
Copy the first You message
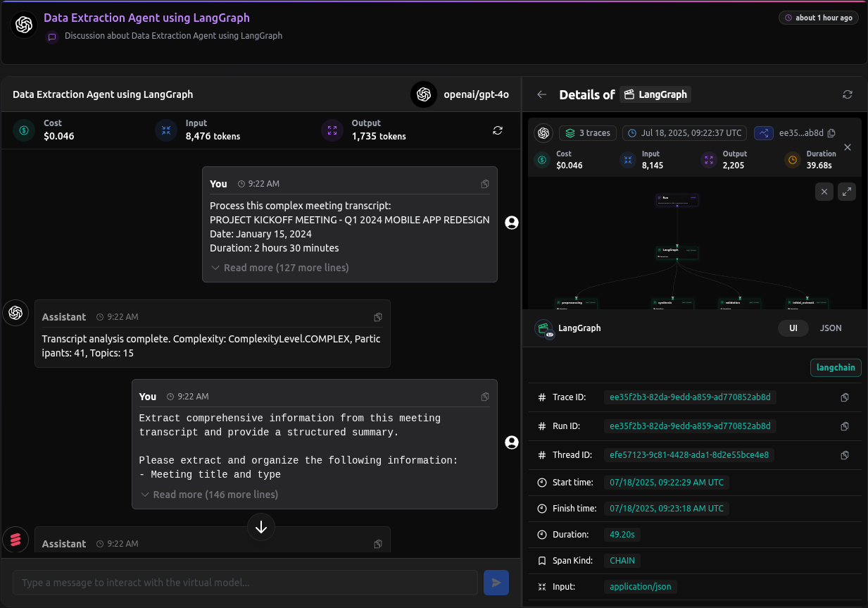(x=485, y=184)
